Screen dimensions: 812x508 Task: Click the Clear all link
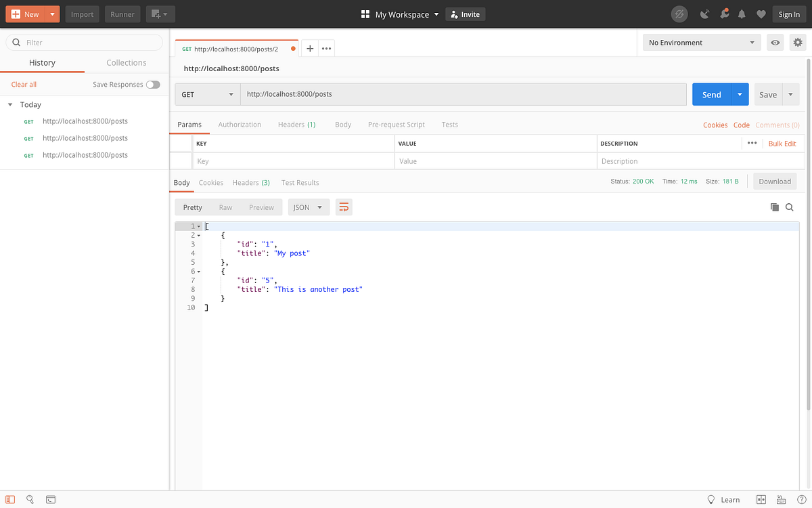pos(24,85)
